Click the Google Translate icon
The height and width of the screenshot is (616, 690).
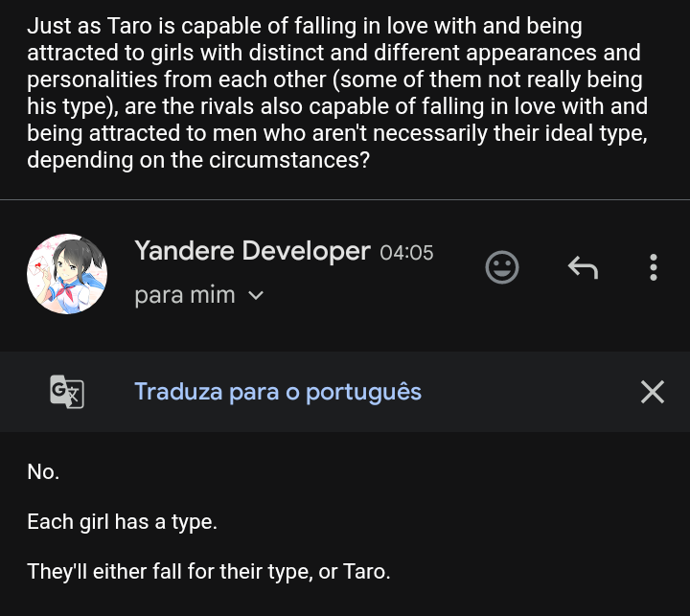point(67,391)
